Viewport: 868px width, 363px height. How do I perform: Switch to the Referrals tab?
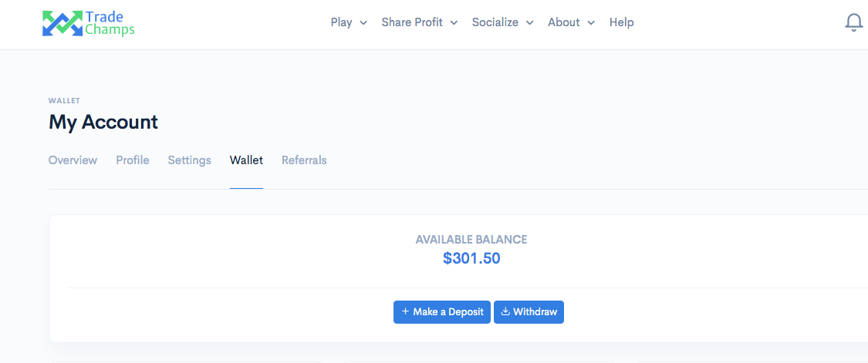pyautogui.click(x=304, y=160)
